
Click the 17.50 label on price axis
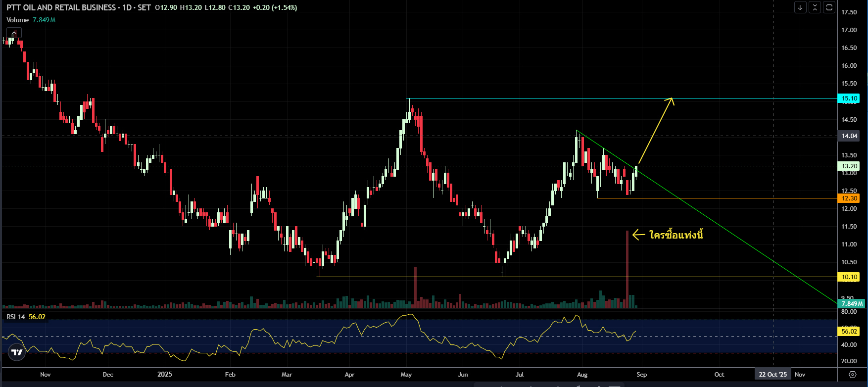[x=849, y=12]
